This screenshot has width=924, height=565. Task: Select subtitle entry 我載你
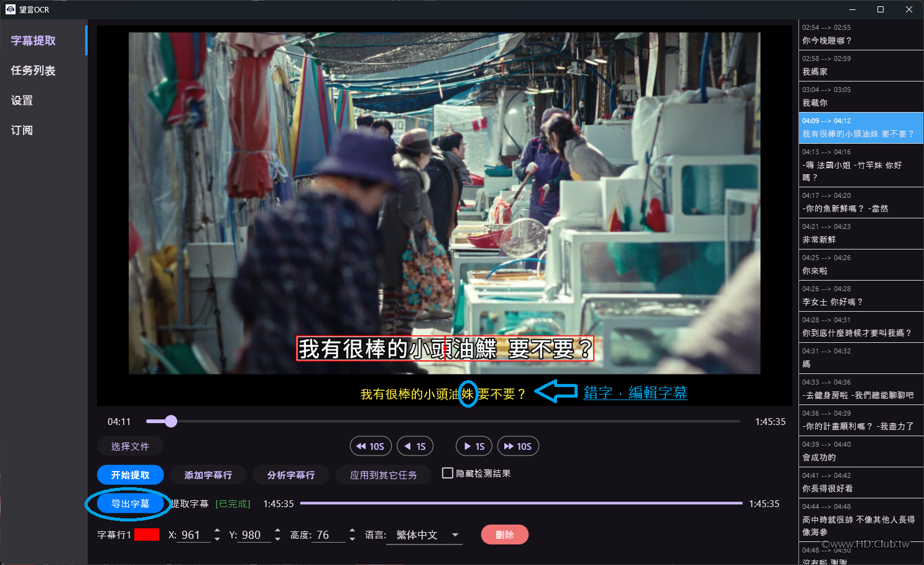click(x=861, y=96)
